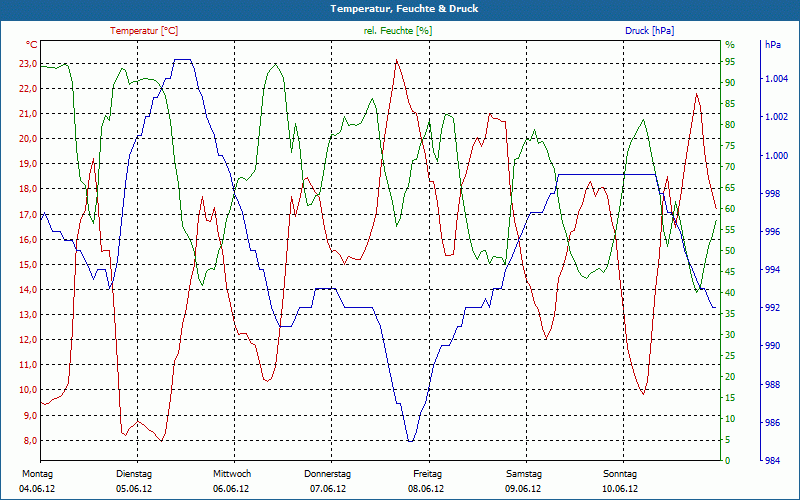Click the '65' humidity axis value

coord(730,188)
